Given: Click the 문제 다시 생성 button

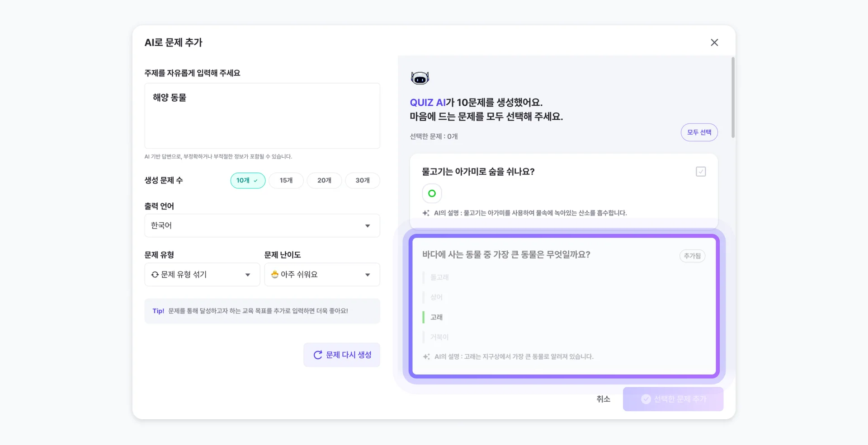Looking at the screenshot, I should click(342, 355).
